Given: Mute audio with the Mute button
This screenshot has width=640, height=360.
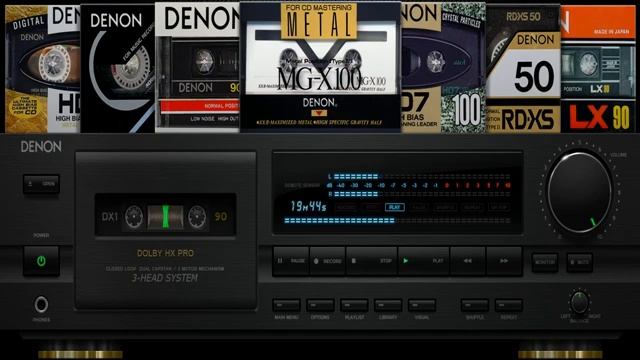Looking at the screenshot, I should pyautogui.click(x=580, y=262).
